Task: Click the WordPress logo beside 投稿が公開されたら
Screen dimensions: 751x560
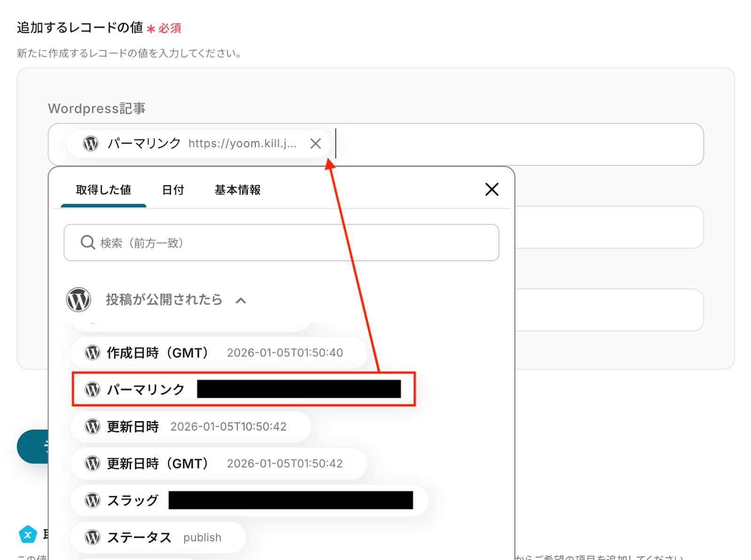Action: (x=78, y=300)
